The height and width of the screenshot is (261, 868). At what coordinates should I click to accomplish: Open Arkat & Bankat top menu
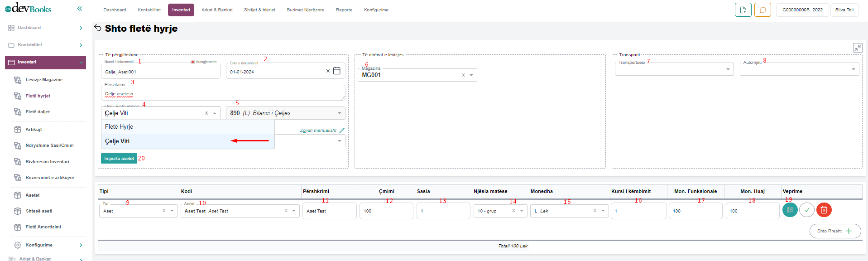217,10
